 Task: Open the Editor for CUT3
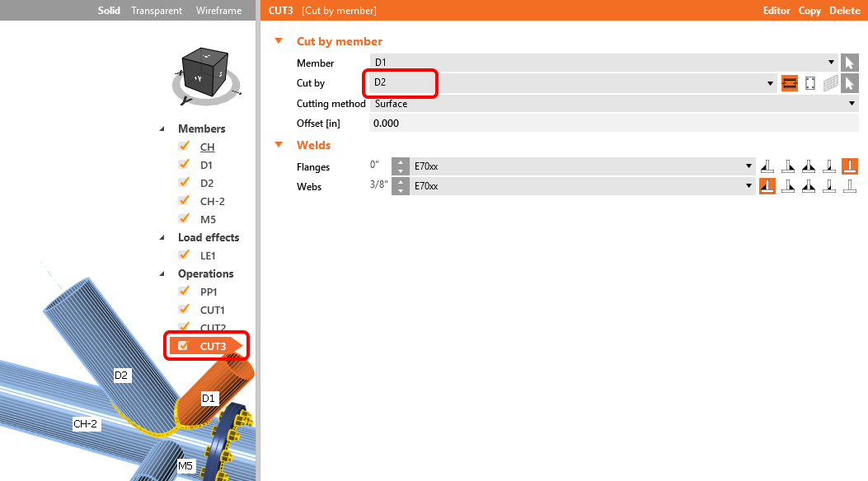[x=777, y=11]
